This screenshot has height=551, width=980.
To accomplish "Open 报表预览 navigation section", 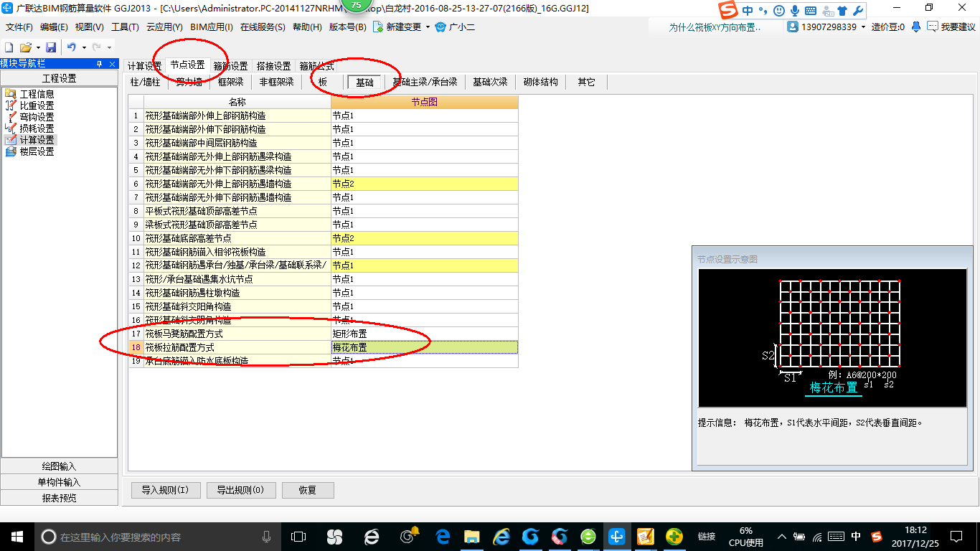I will coord(59,498).
